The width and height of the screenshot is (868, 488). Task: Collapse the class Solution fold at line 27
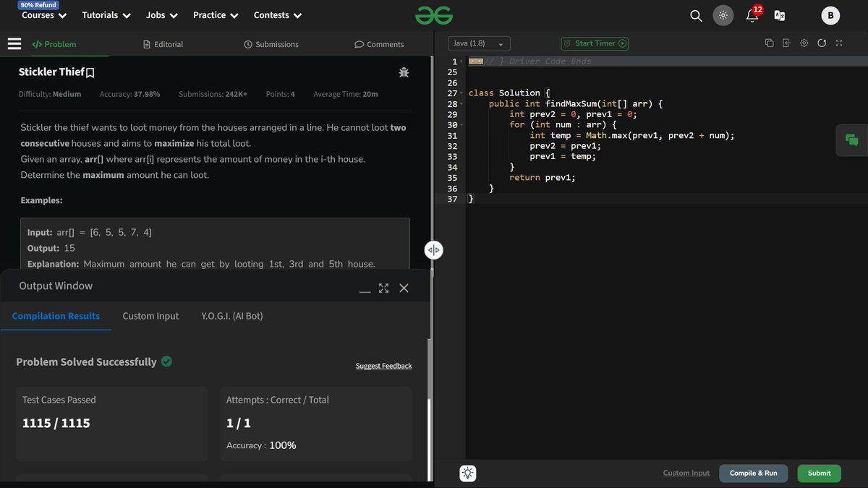click(x=461, y=93)
